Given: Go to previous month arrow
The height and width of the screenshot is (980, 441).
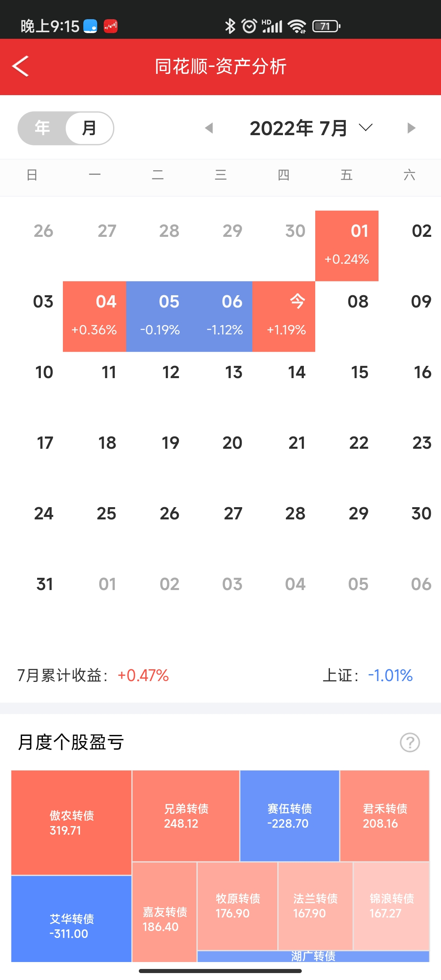Looking at the screenshot, I should 209,128.
